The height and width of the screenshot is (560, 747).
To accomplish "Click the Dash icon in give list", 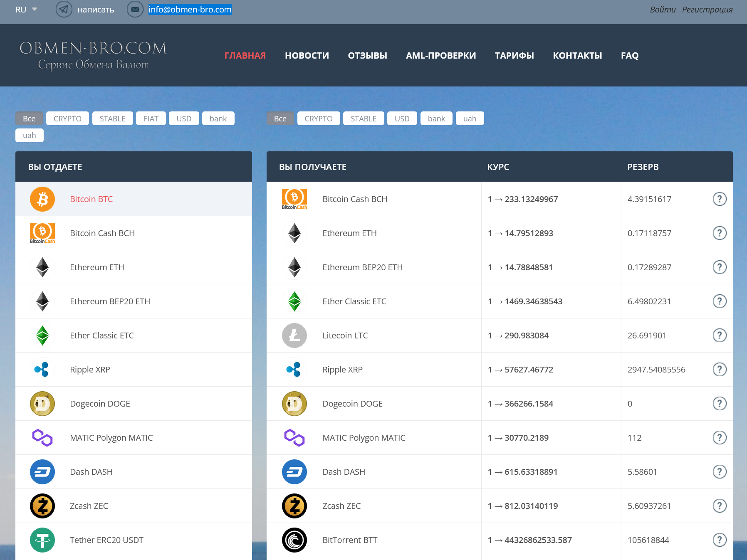I will (x=42, y=472).
